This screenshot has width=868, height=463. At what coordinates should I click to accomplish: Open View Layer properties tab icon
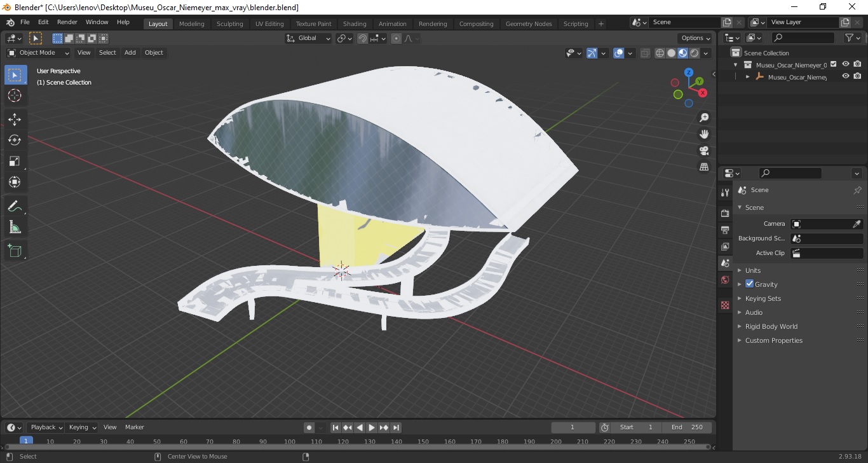point(725,246)
